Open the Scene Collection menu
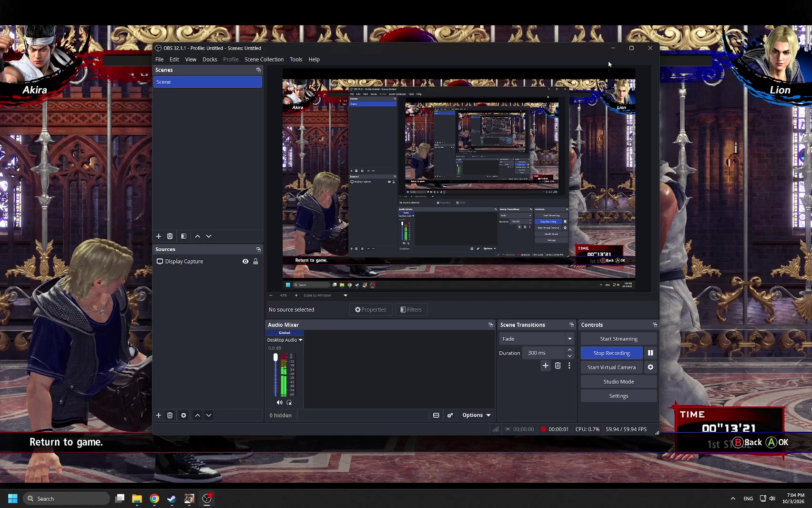 (264, 60)
